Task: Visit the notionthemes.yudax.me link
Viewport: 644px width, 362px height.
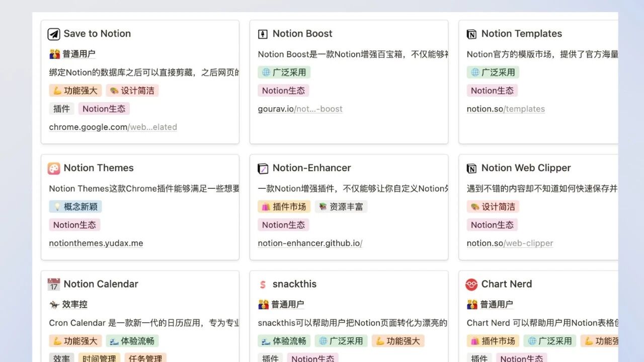Action: point(96,243)
